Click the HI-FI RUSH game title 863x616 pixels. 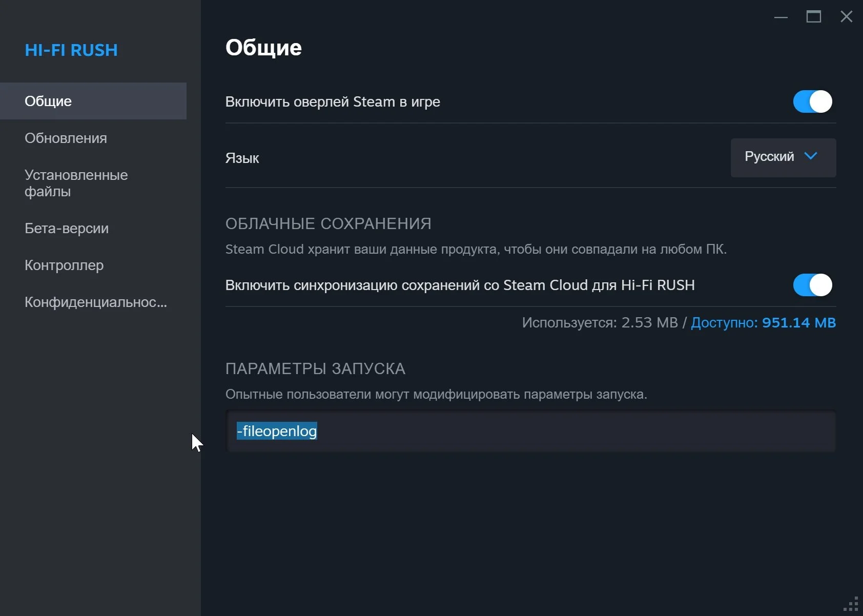(x=71, y=50)
